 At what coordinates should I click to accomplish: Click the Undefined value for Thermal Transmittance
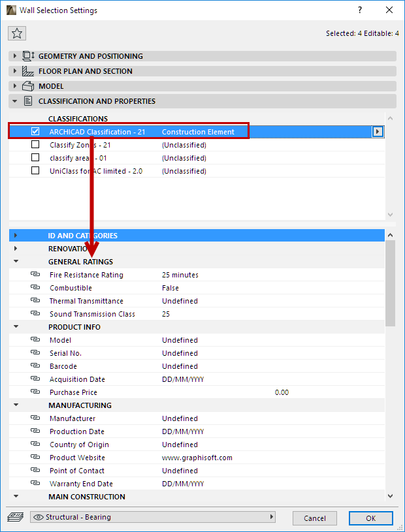click(x=180, y=301)
